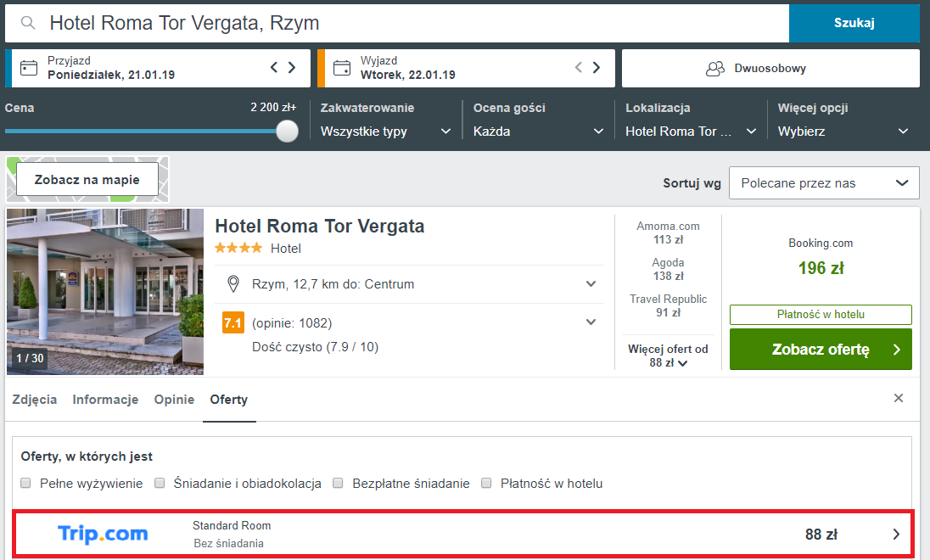Open the Dwuosobowy room selector
The width and height of the screenshot is (930, 560).
click(770, 68)
